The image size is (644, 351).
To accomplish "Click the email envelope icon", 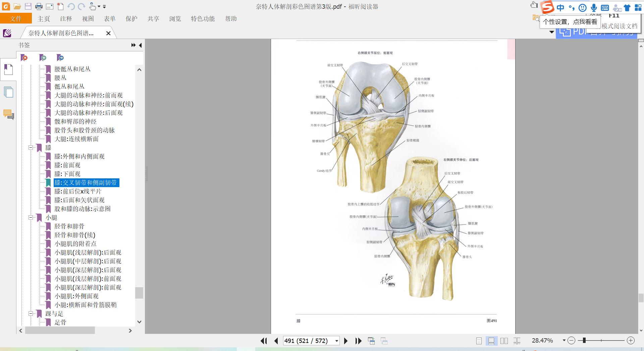I will (50, 6).
